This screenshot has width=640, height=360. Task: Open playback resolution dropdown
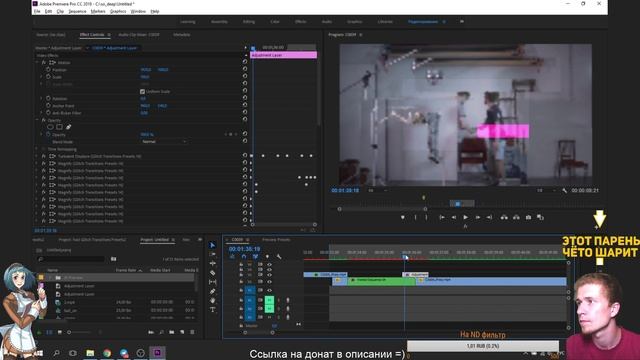coord(546,191)
